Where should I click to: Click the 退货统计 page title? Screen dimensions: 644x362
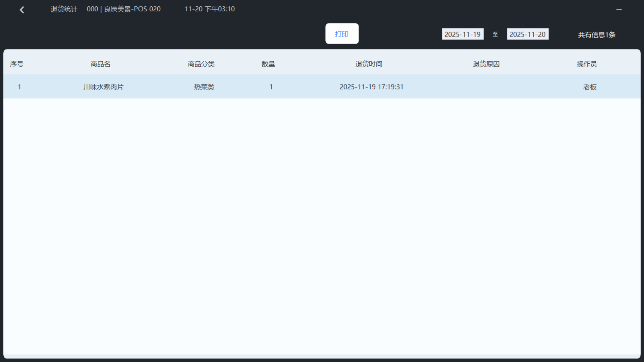pyautogui.click(x=64, y=9)
